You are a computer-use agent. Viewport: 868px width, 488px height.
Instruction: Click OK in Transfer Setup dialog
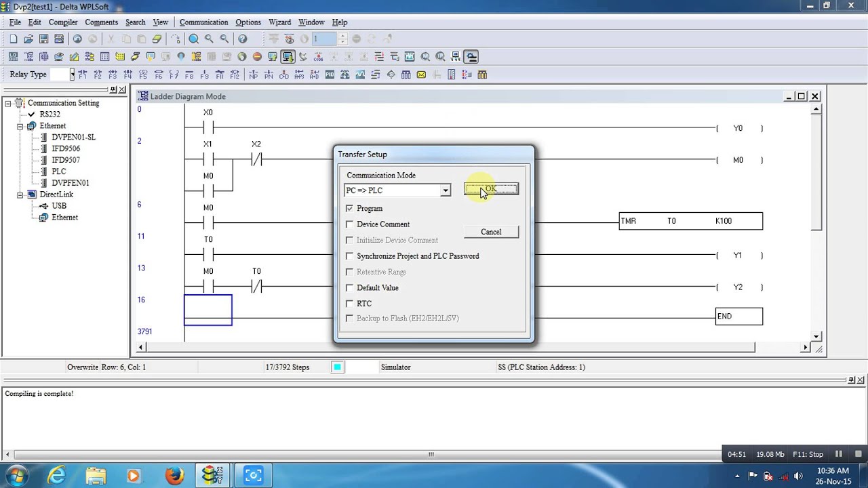[x=491, y=189]
